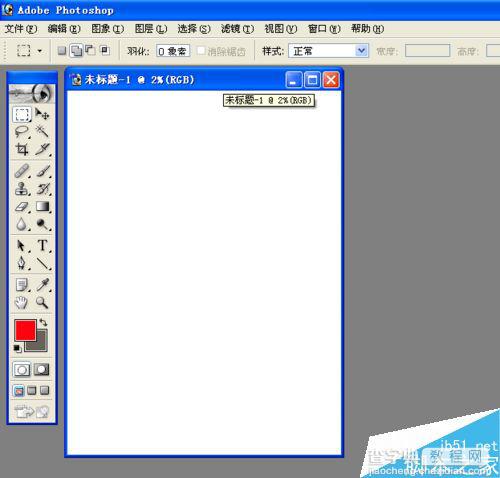Close the 未标题-1 document window
Image resolution: width=500 pixels, height=478 pixels.
331,80
